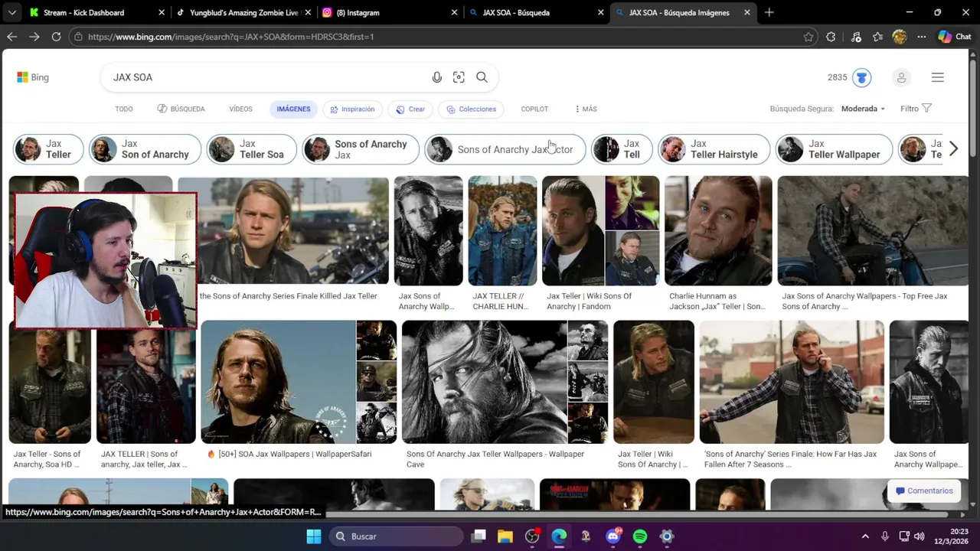This screenshot has width=980, height=551.
Task: Open Spotify from taskbar
Action: tap(640, 536)
